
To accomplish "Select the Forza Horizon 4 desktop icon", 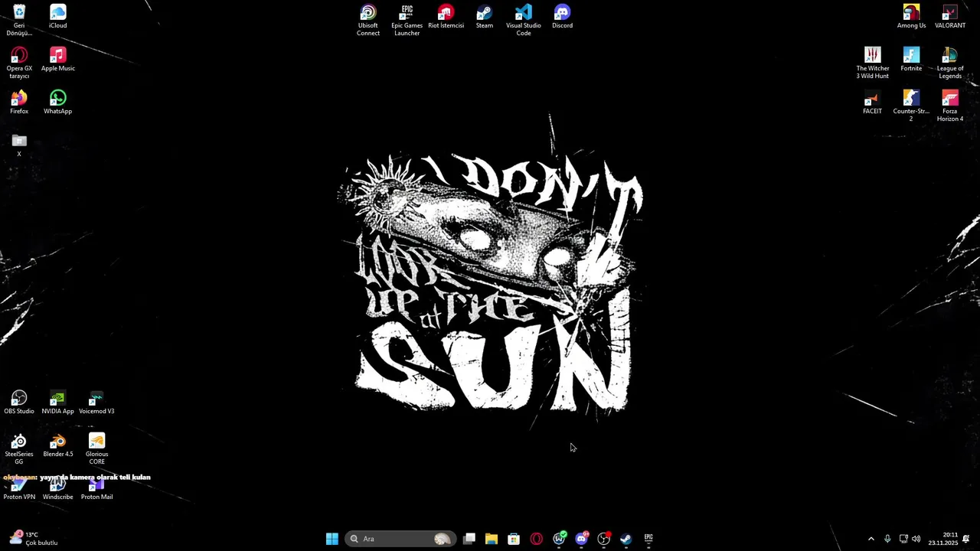I will click(950, 106).
